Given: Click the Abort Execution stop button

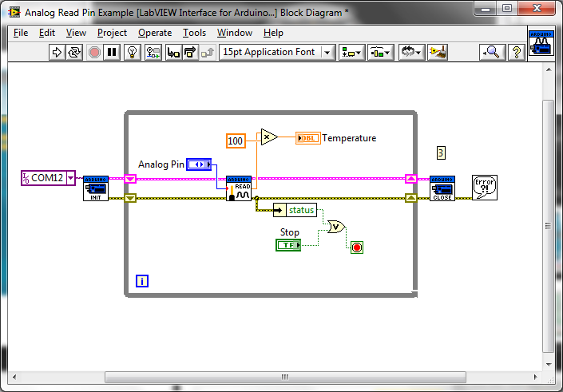Looking at the screenshot, I should (x=94, y=53).
